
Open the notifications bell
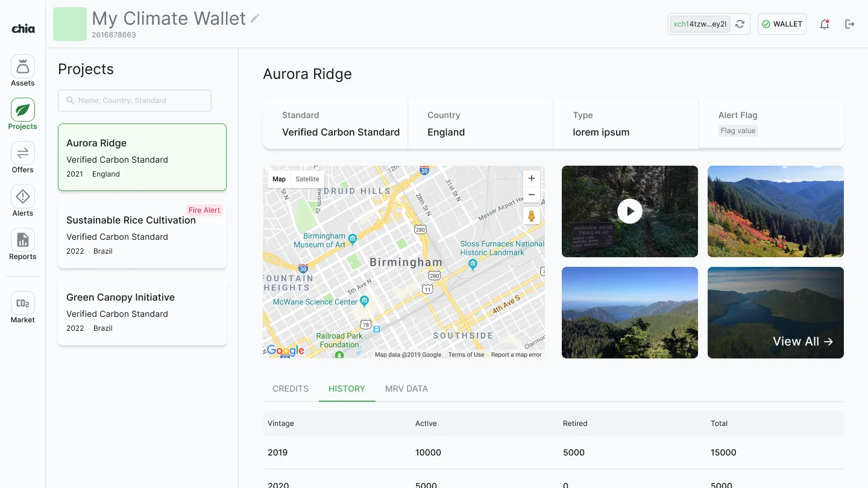pyautogui.click(x=825, y=24)
